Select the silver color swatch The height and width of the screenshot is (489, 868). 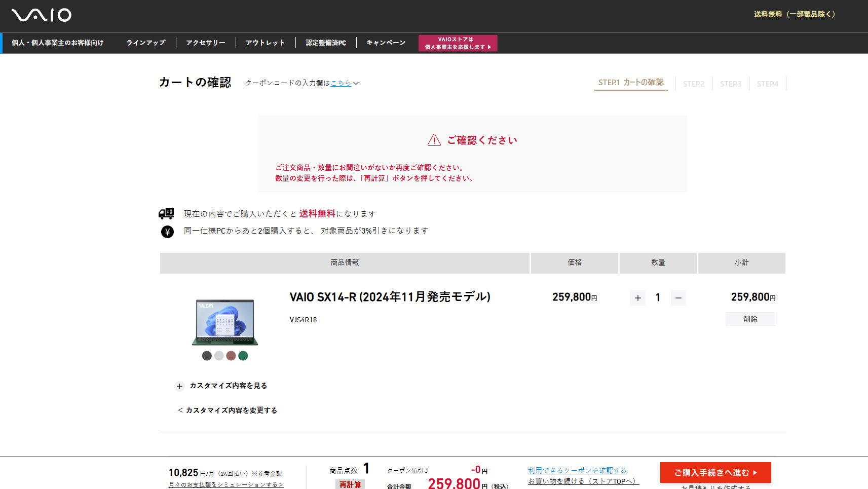[x=219, y=356]
